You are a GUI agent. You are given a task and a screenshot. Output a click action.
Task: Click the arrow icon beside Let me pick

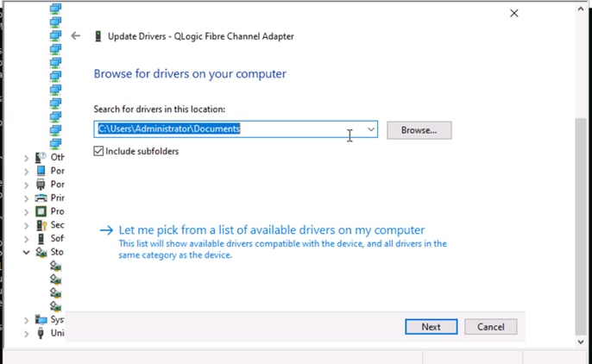(106, 230)
